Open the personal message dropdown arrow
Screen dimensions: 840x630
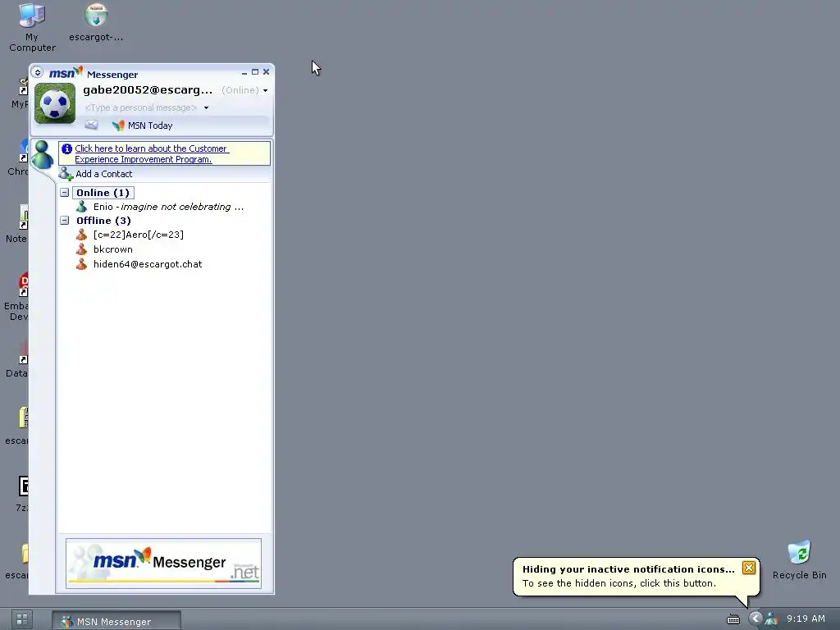tap(206, 107)
